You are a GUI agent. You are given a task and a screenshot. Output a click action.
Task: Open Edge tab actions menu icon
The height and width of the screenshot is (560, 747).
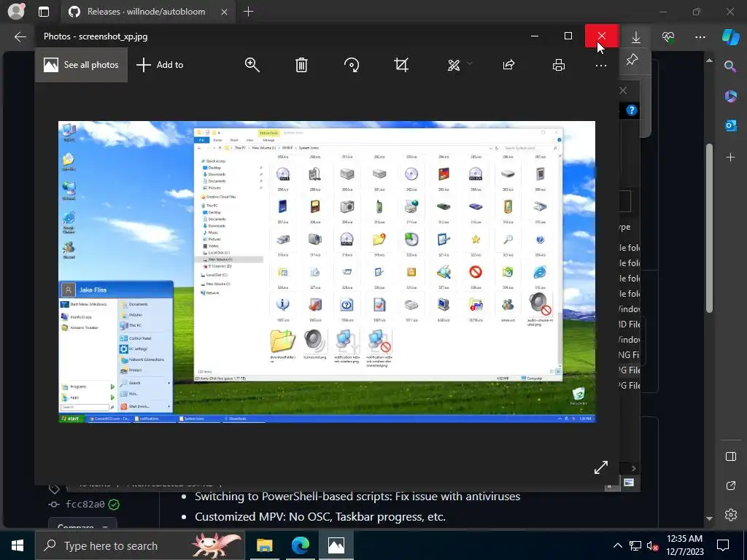[x=43, y=12]
